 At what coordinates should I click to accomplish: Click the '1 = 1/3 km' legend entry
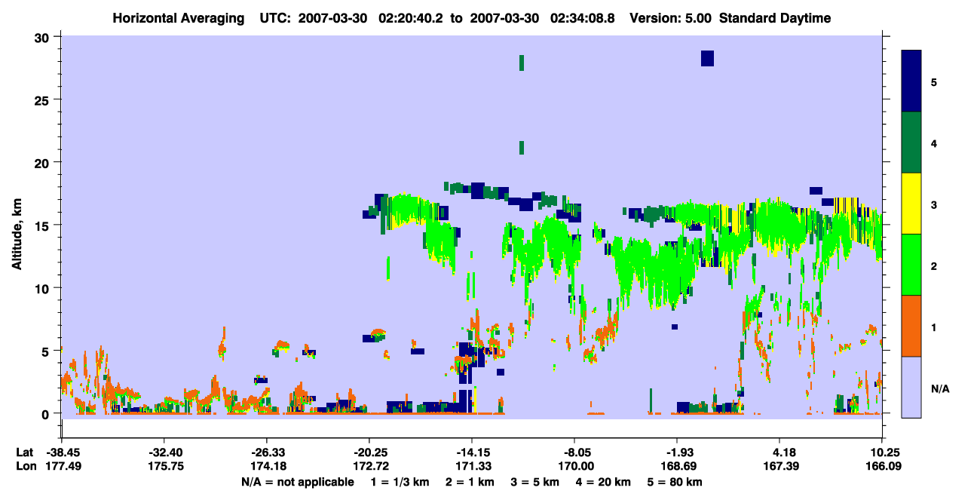(398, 482)
